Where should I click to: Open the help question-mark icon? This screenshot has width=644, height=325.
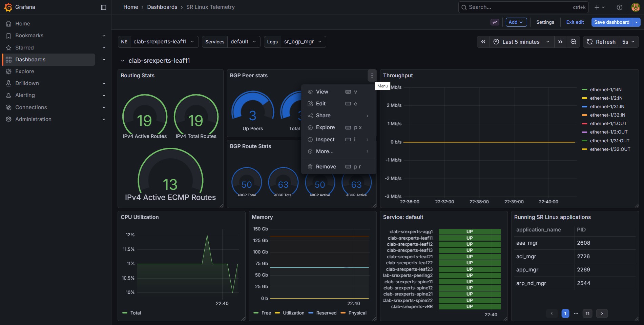620,7
